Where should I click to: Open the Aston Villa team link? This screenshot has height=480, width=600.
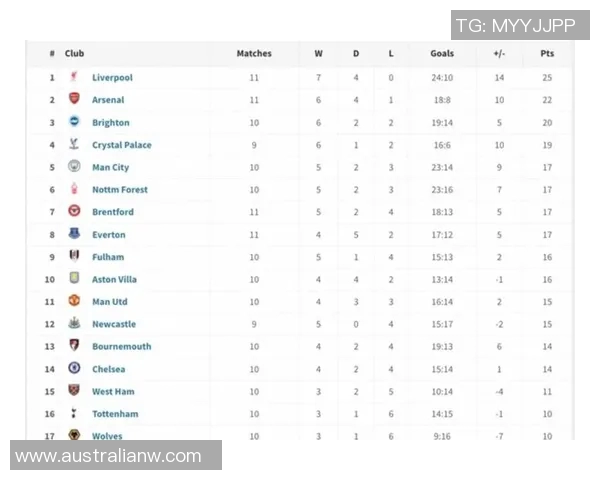114,279
